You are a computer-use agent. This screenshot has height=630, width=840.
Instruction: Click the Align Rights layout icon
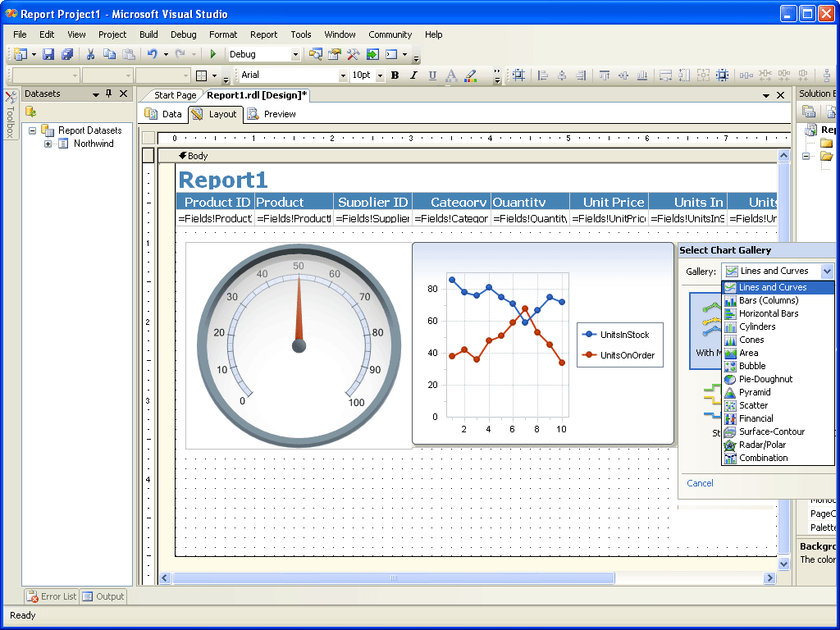[x=582, y=75]
